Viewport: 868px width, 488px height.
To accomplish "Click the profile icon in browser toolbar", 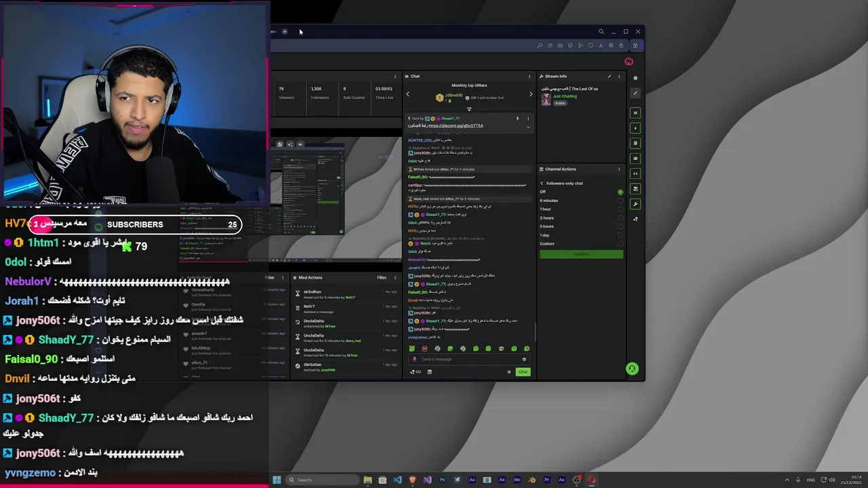I will pos(621,45).
